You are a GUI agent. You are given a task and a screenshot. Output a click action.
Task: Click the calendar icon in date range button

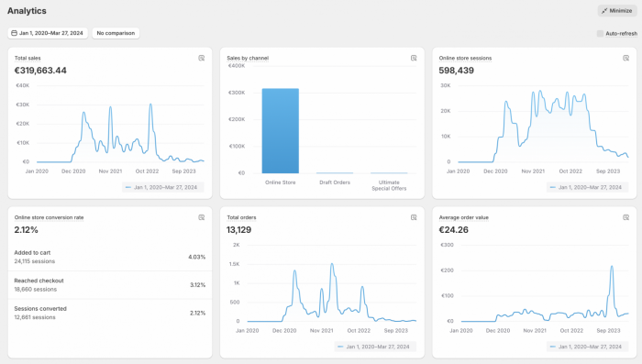coord(14,33)
